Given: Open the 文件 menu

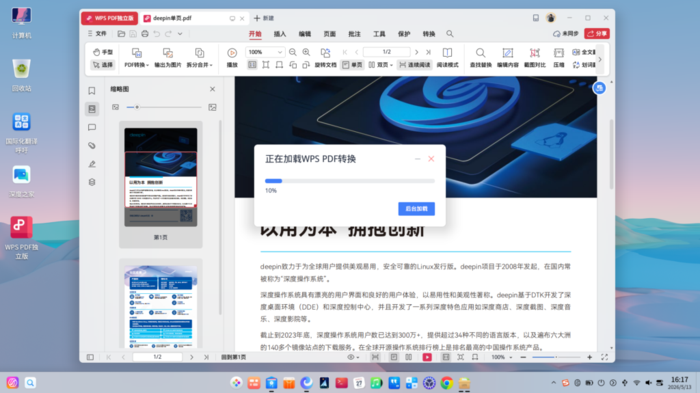Looking at the screenshot, I should 97,33.
